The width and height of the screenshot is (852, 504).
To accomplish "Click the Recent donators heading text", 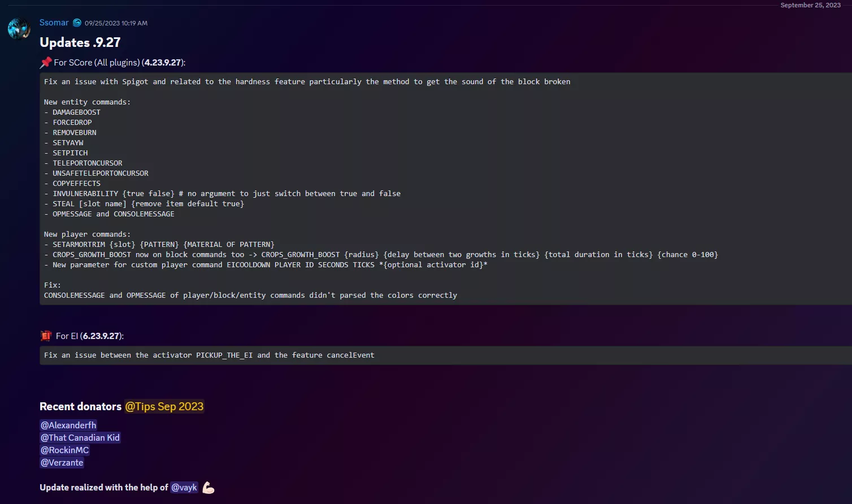I will pyautogui.click(x=80, y=406).
